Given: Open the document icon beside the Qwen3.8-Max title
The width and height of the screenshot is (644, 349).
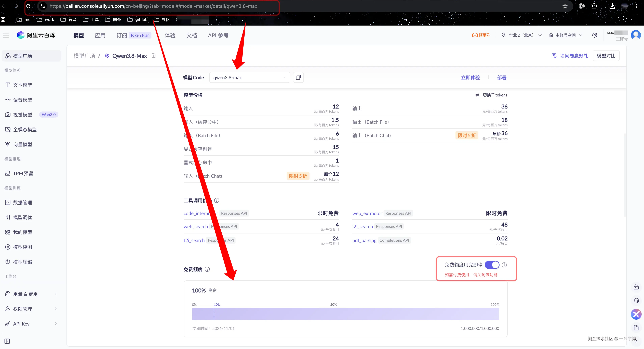Looking at the screenshot, I should pyautogui.click(x=154, y=56).
